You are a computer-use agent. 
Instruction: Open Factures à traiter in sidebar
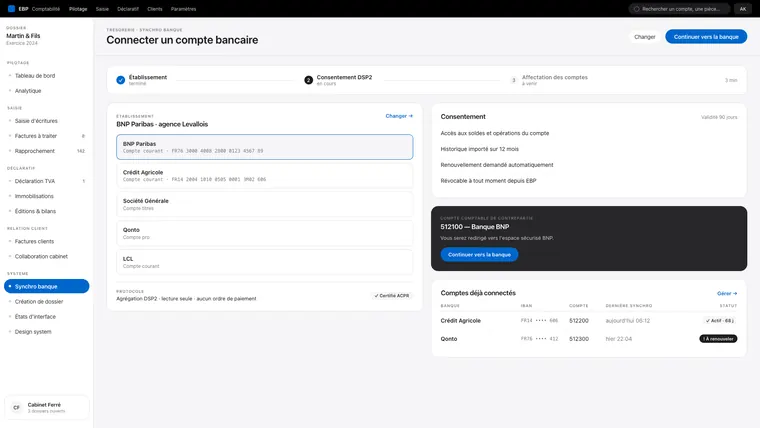pyautogui.click(x=47, y=136)
